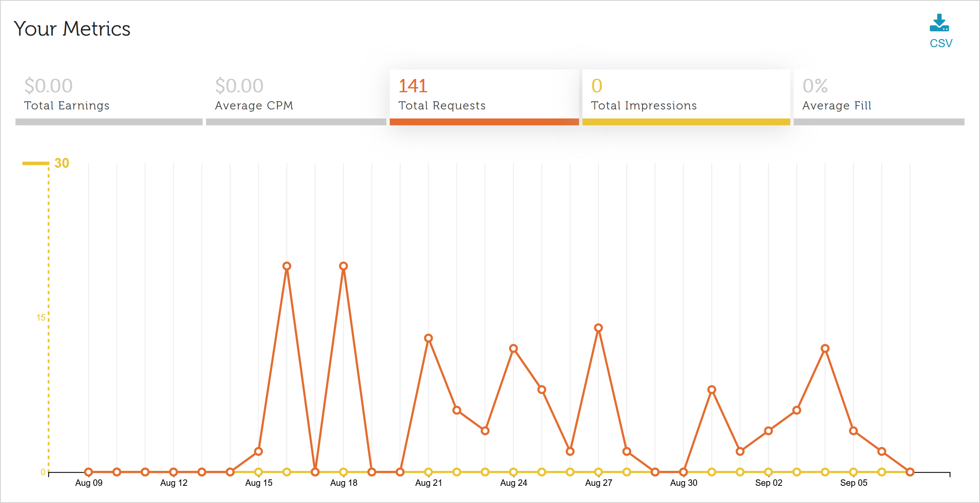
Task: Click the 15 axis midpoint label
Action: pos(41,318)
